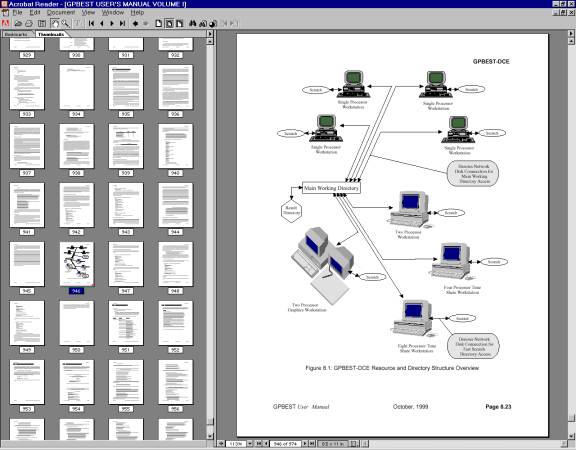Click the Print toolbar icon
576x450 pixels.
[x=29, y=24]
